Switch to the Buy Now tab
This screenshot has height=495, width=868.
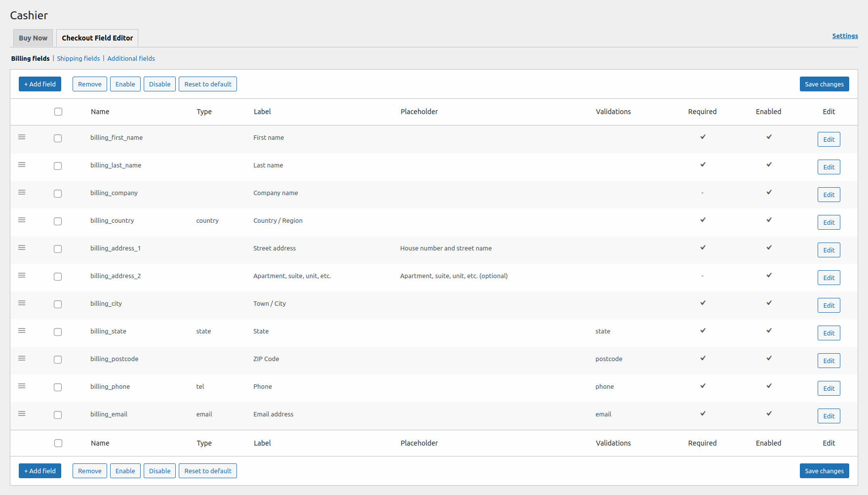pyautogui.click(x=33, y=38)
